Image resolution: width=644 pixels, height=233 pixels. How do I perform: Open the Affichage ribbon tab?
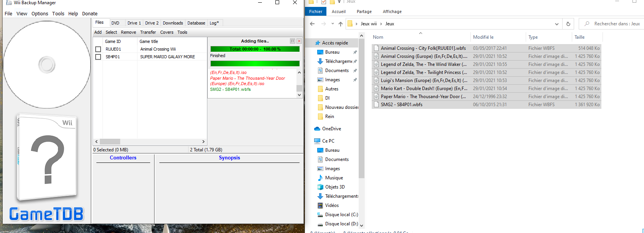(392, 11)
